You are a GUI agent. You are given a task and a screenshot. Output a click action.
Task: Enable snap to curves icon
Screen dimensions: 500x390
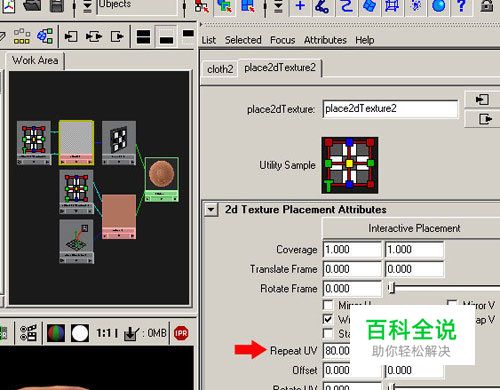click(x=322, y=6)
